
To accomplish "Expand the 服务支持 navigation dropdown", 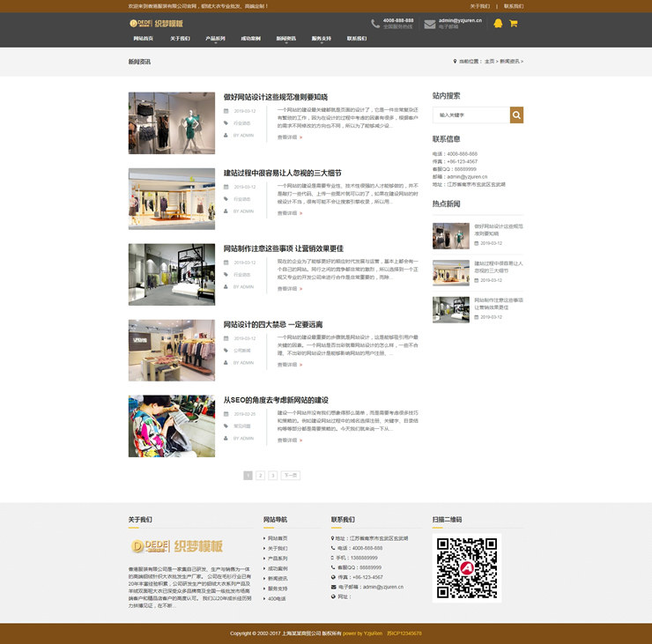I will coord(321,40).
